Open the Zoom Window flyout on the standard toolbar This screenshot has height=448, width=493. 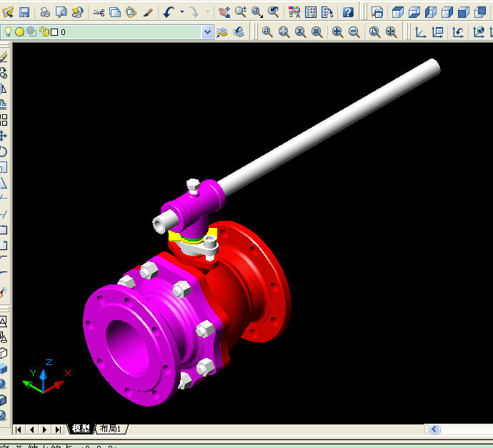(x=257, y=12)
